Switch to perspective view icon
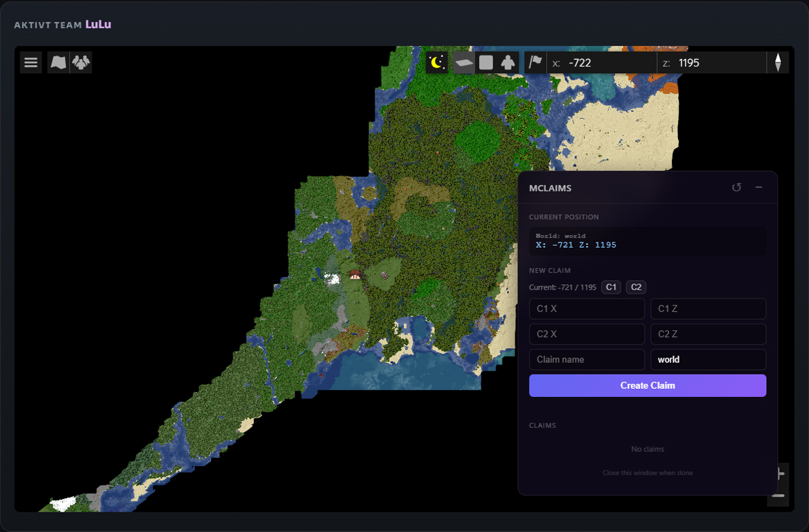 464,62
